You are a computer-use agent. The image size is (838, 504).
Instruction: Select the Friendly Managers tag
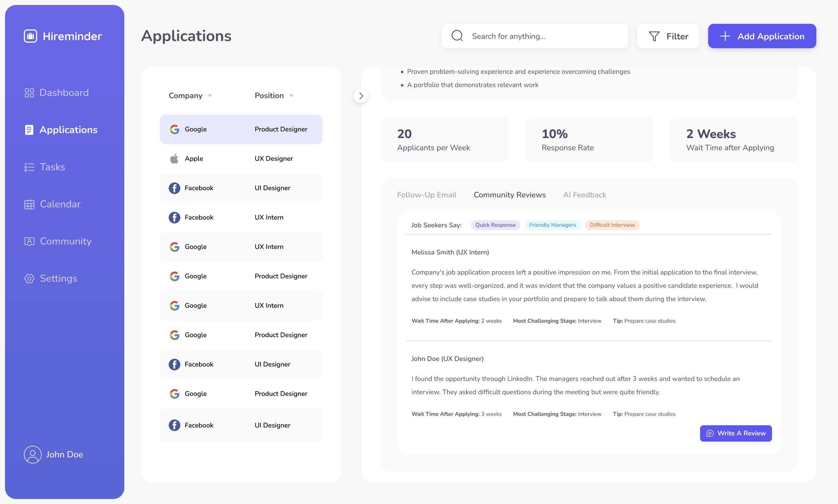click(x=552, y=225)
